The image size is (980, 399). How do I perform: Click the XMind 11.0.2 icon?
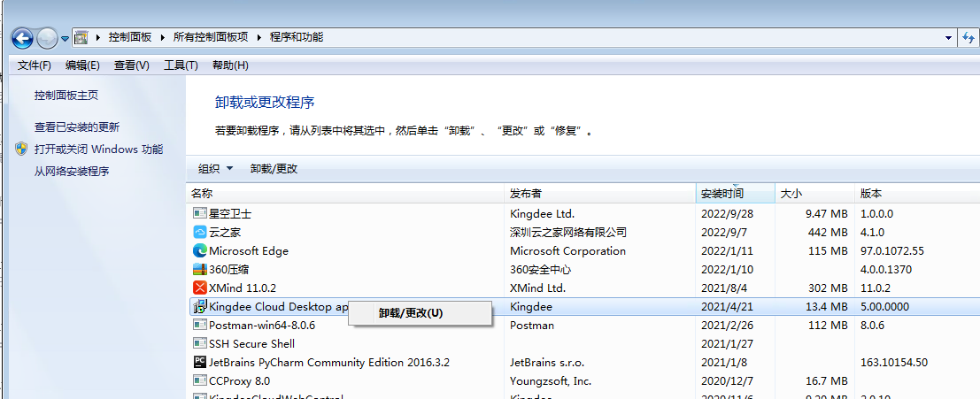coord(200,288)
